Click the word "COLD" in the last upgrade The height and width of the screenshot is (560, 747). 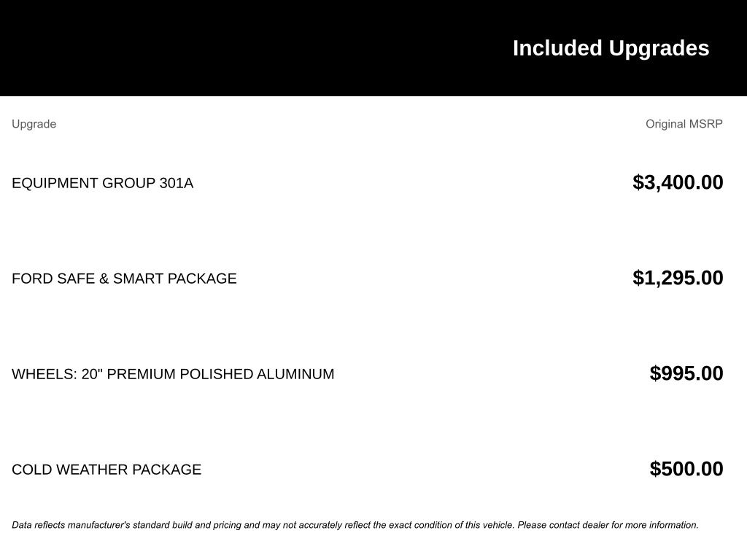(x=32, y=470)
